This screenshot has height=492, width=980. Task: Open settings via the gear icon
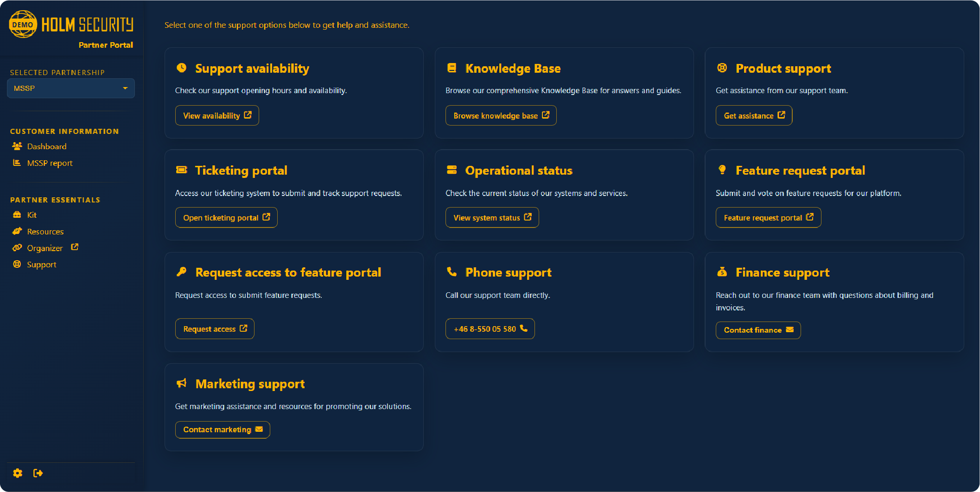click(17, 473)
